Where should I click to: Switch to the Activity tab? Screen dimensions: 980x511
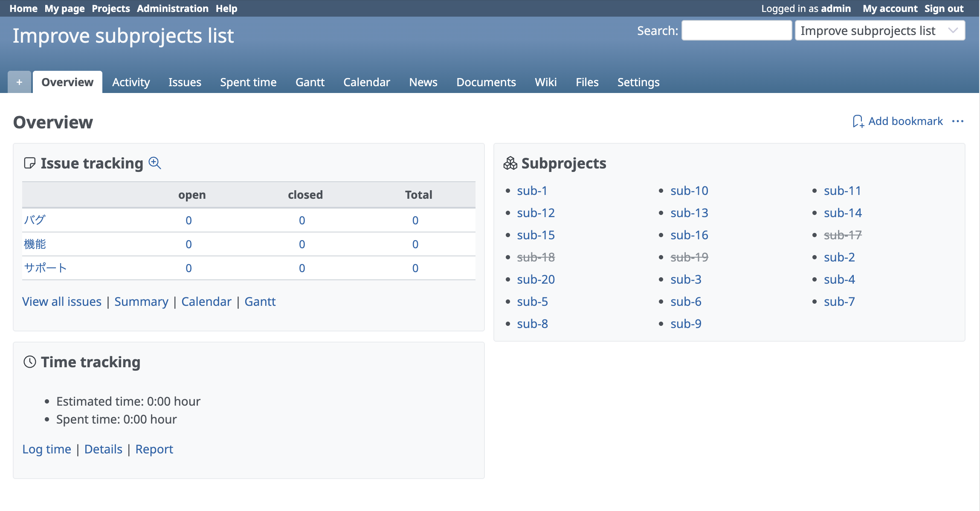point(131,82)
